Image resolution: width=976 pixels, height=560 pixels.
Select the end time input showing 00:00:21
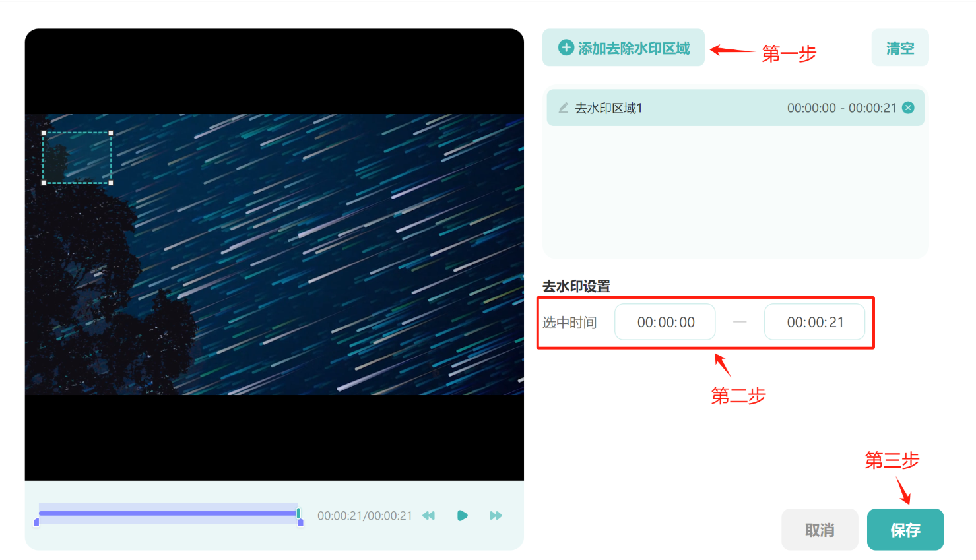point(814,322)
